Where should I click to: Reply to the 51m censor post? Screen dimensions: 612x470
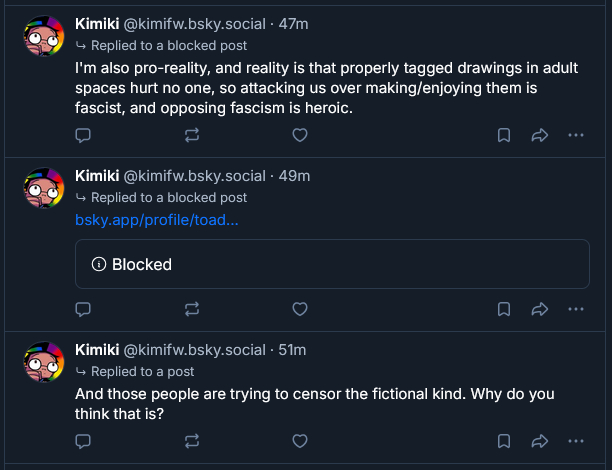pos(84,440)
